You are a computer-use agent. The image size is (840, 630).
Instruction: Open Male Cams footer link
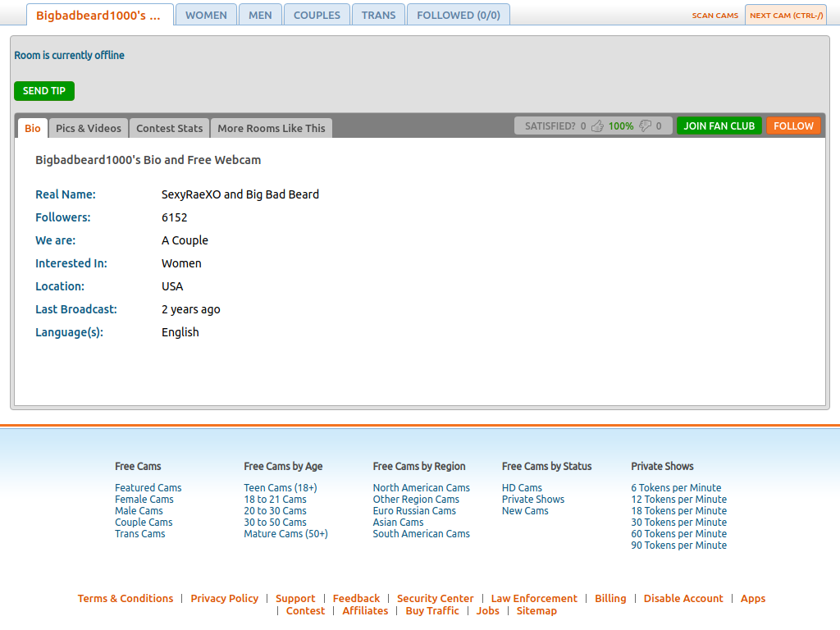[139, 510]
